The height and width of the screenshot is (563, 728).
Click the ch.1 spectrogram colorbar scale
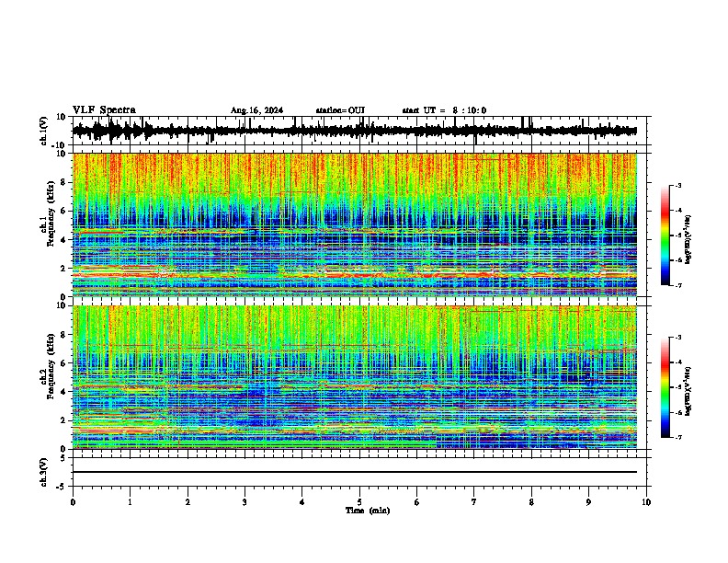coord(665,236)
